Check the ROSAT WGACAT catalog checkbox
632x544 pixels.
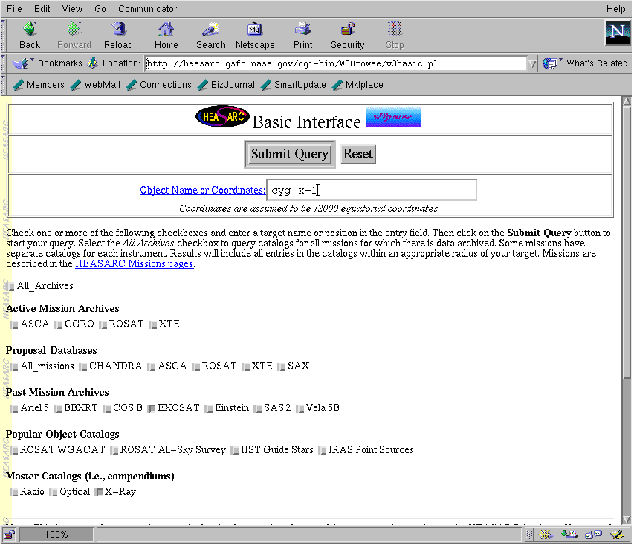click(x=14, y=450)
